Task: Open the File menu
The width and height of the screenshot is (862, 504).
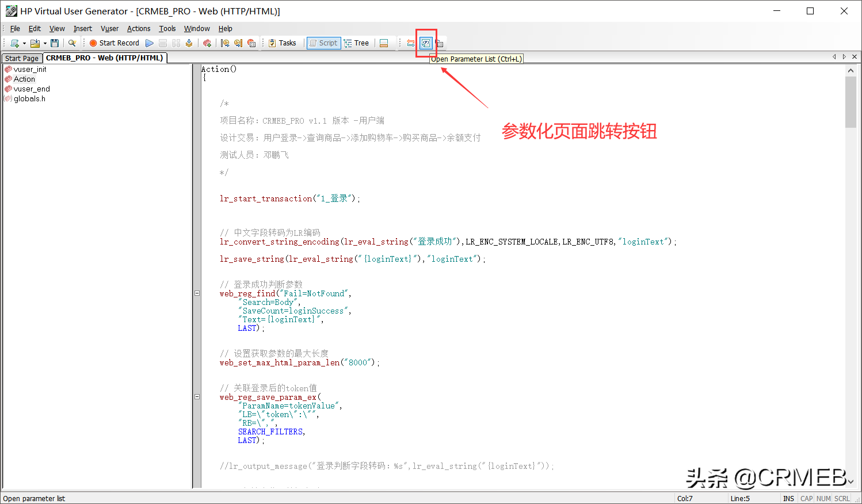Action: coord(15,28)
